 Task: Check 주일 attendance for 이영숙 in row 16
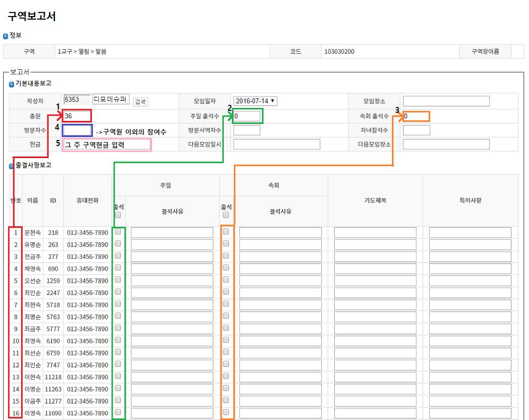(118, 412)
